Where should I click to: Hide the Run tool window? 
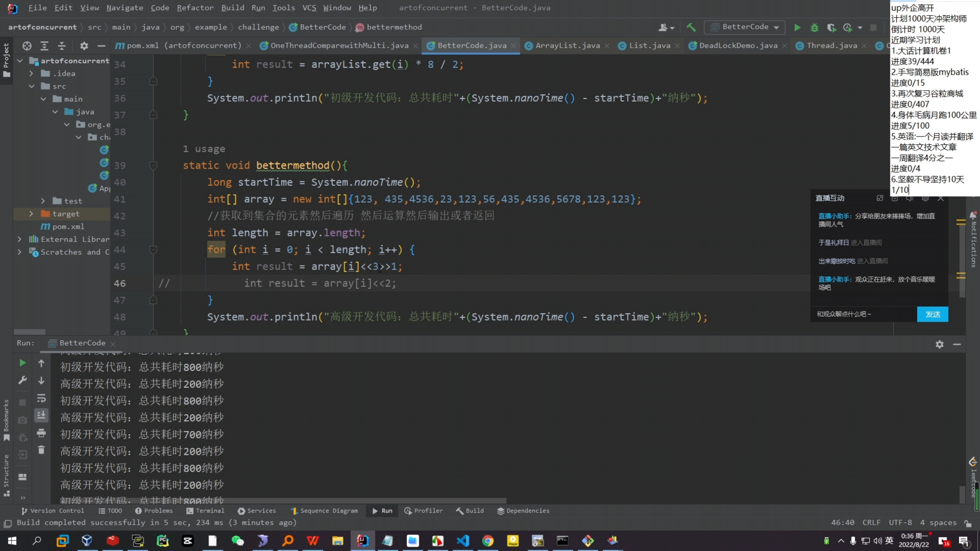tap(957, 344)
